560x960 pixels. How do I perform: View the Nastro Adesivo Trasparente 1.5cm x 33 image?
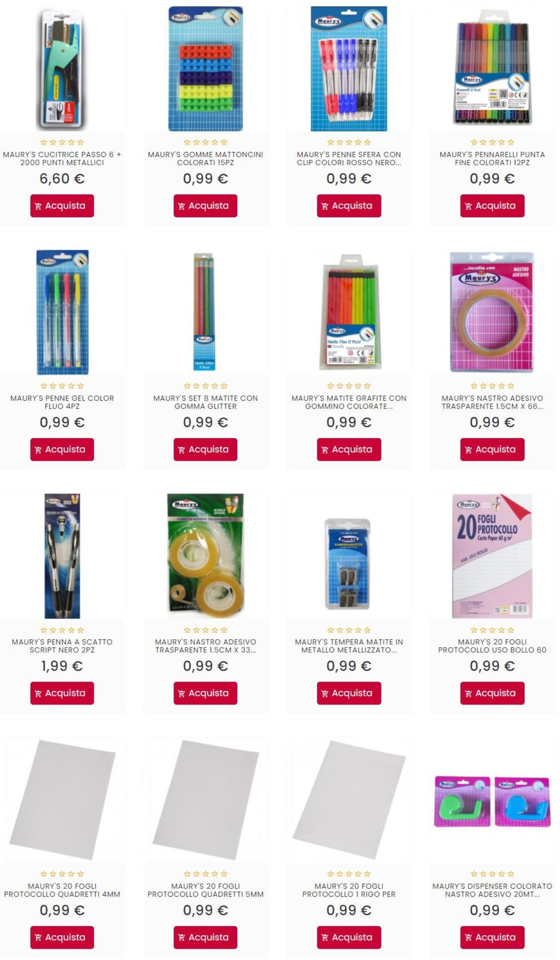206,555
